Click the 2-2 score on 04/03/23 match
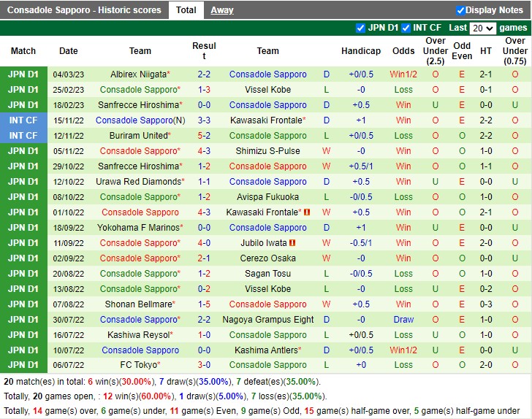The image size is (532, 419). 204,74
